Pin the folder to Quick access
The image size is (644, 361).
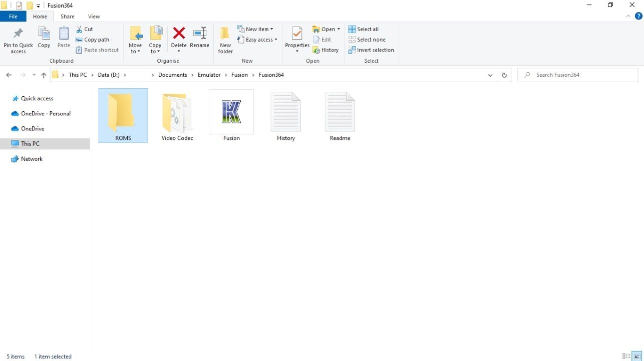point(18,40)
